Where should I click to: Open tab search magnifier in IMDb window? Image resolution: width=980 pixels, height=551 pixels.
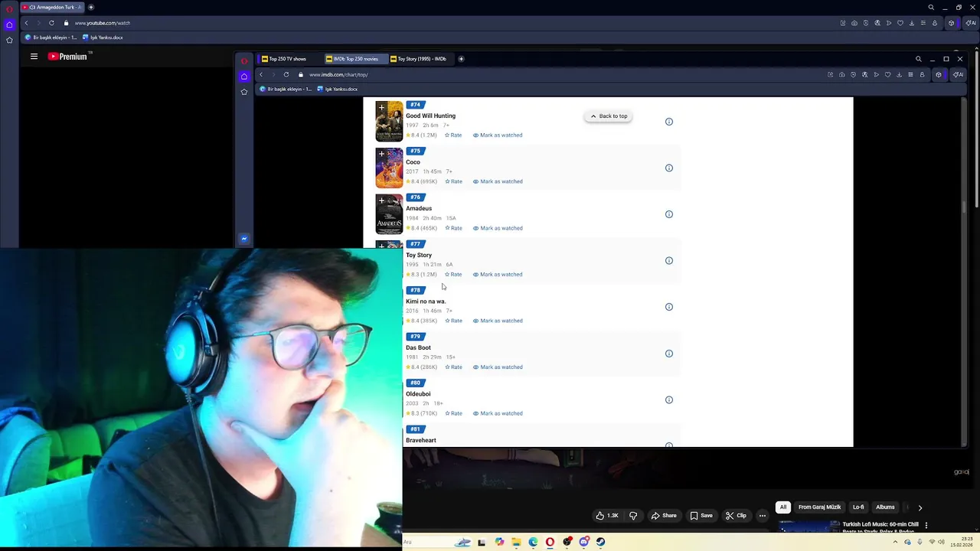tap(918, 59)
